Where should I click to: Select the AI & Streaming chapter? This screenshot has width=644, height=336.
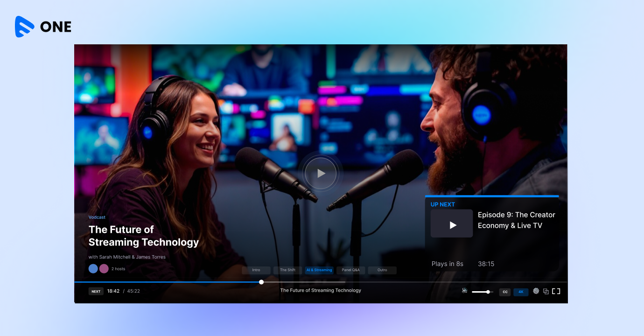click(319, 270)
